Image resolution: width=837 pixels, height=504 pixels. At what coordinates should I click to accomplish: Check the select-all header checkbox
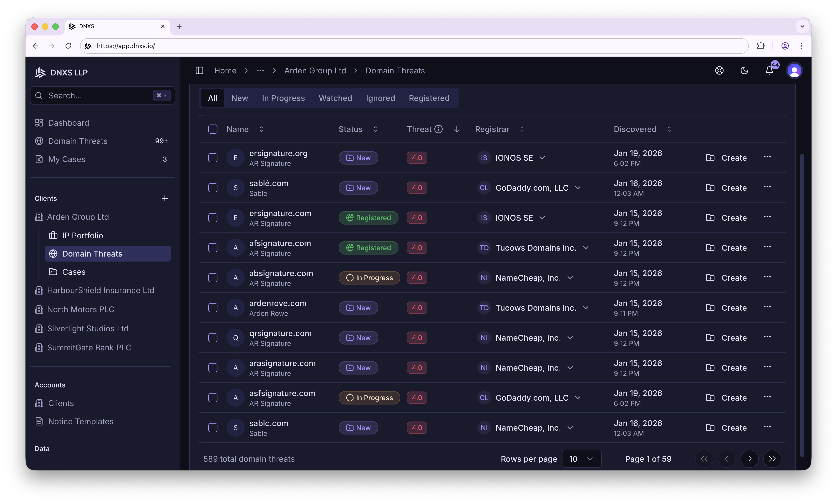tap(213, 129)
